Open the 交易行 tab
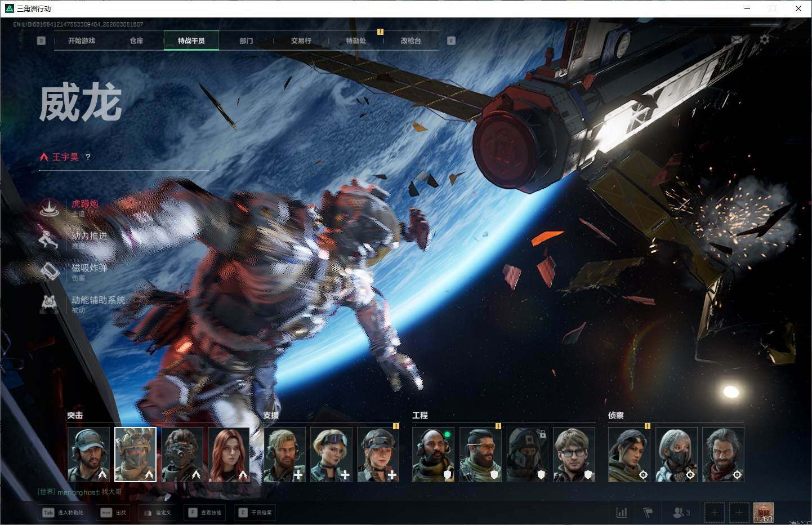 click(301, 41)
